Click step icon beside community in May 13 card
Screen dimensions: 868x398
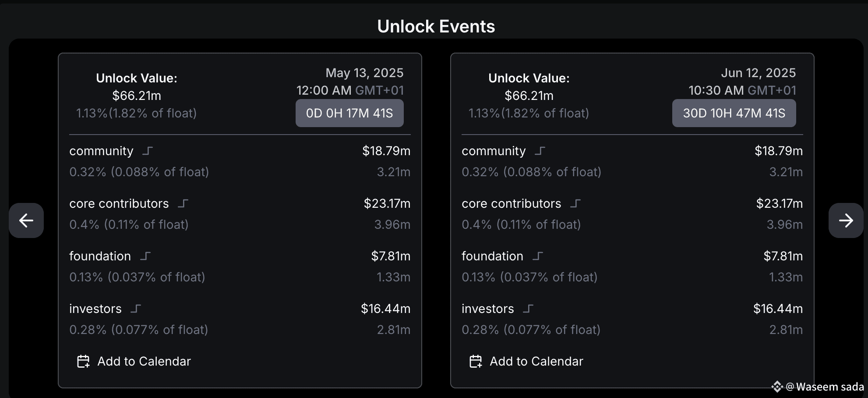[148, 151]
